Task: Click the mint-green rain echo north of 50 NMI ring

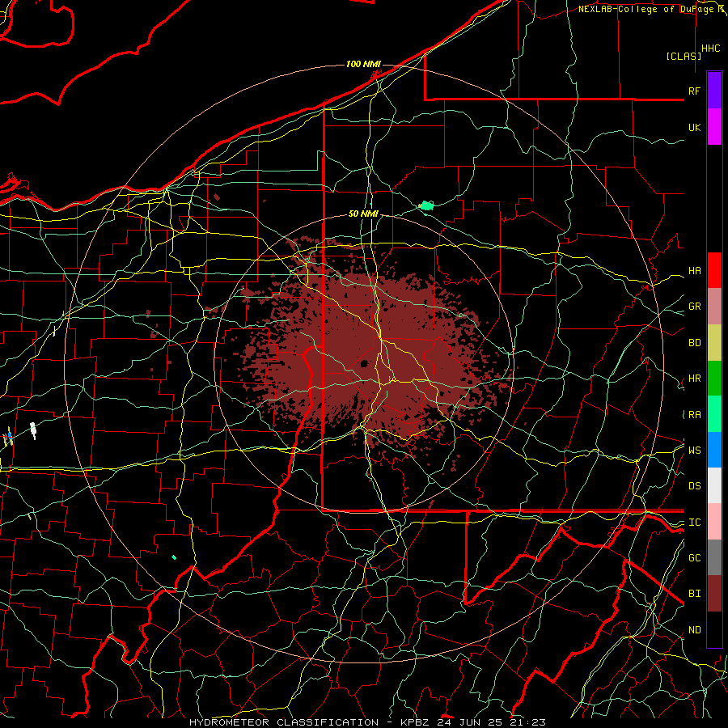Action: [x=426, y=205]
